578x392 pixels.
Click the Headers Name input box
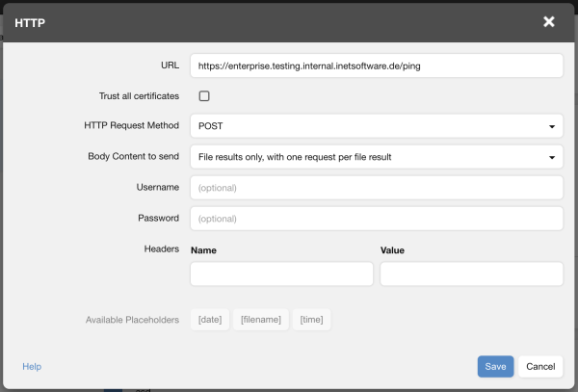[281, 274]
